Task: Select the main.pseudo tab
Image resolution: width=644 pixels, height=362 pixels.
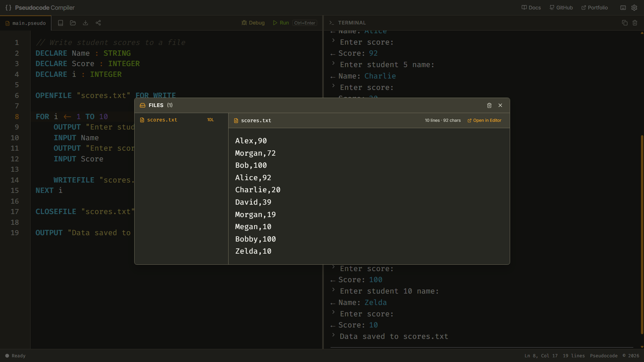Action: pos(26,23)
